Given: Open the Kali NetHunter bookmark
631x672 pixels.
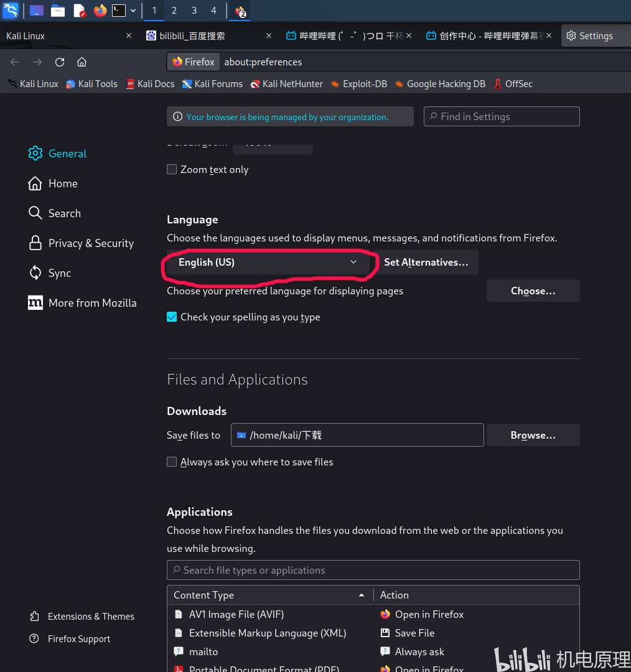Looking at the screenshot, I should click(286, 84).
